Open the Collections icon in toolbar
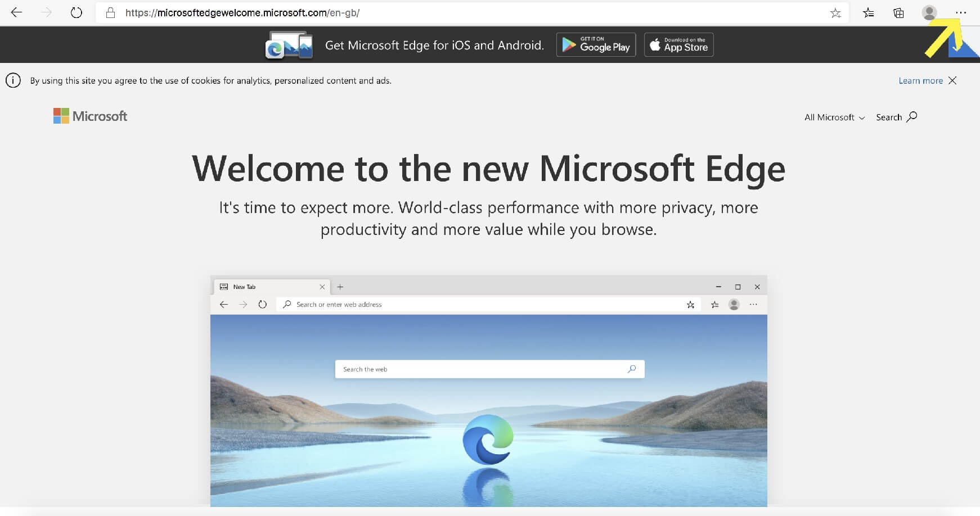Screen dimensions: 980x516 pyautogui.click(x=898, y=13)
